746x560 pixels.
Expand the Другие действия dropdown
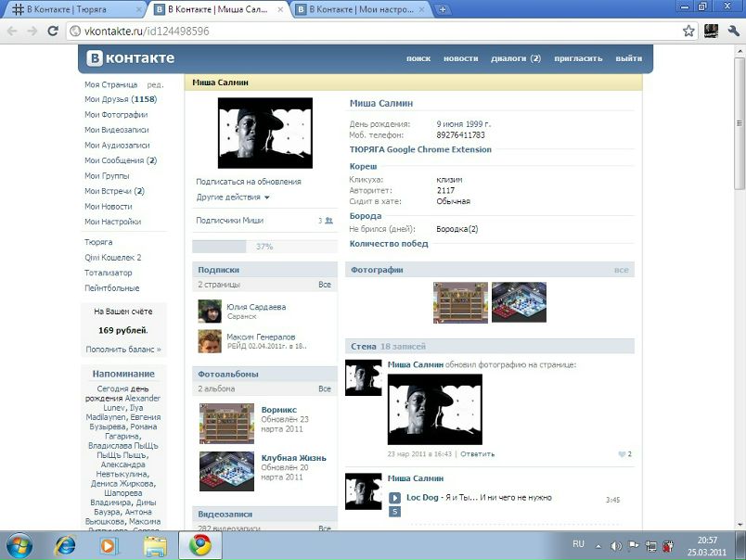[x=233, y=197]
